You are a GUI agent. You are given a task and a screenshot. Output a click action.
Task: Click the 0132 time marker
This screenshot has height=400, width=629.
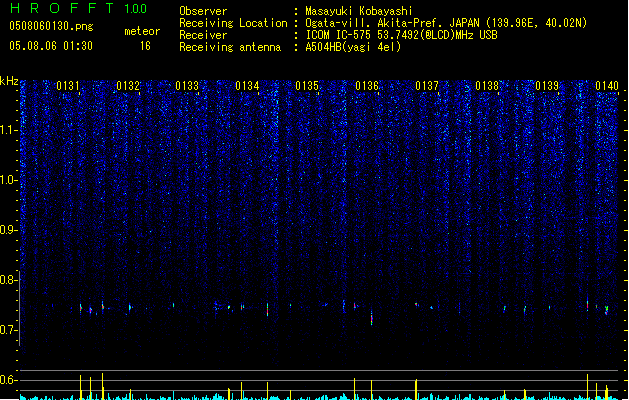128,86
